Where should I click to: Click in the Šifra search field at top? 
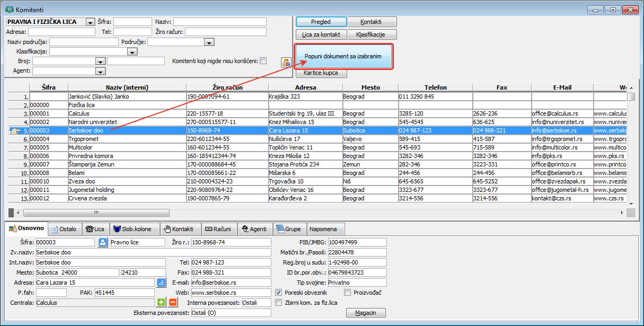(133, 22)
